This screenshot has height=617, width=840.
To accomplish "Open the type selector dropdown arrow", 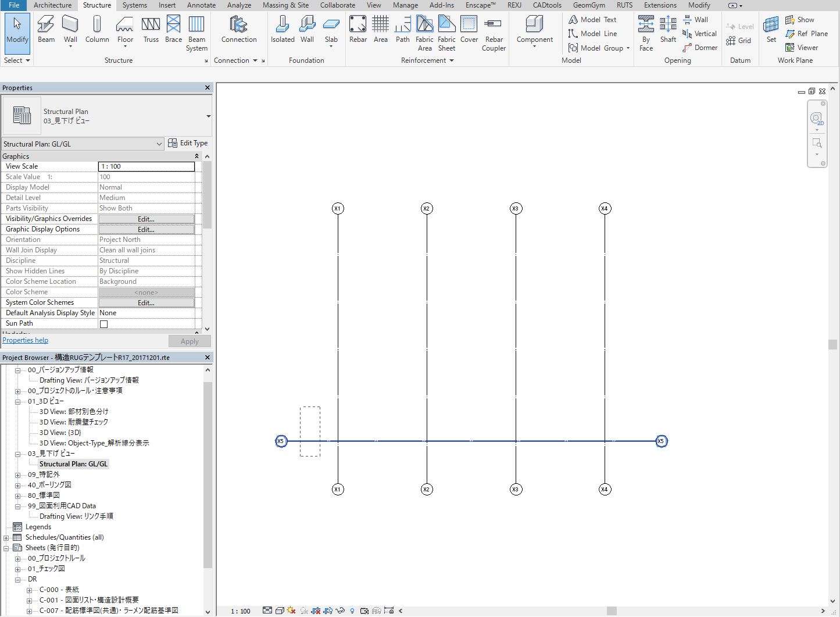I will 209,116.
